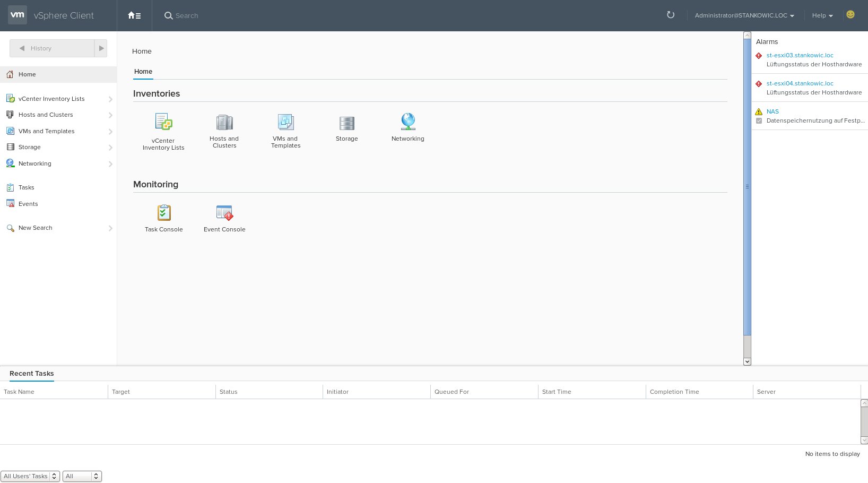The image size is (868, 483).
Task: Click VMs and Templates sidebar icon
Action: tap(10, 131)
